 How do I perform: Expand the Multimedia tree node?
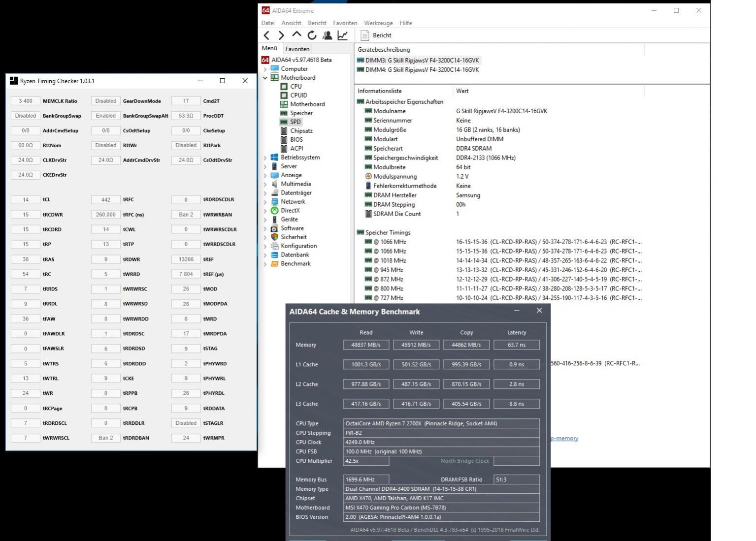[x=265, y=184]
